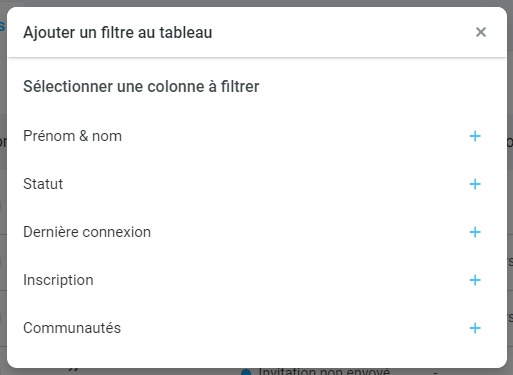Add Communautés filter using its plus icon
This screenshot has height=375, width=513.
[x=475, y=328]
